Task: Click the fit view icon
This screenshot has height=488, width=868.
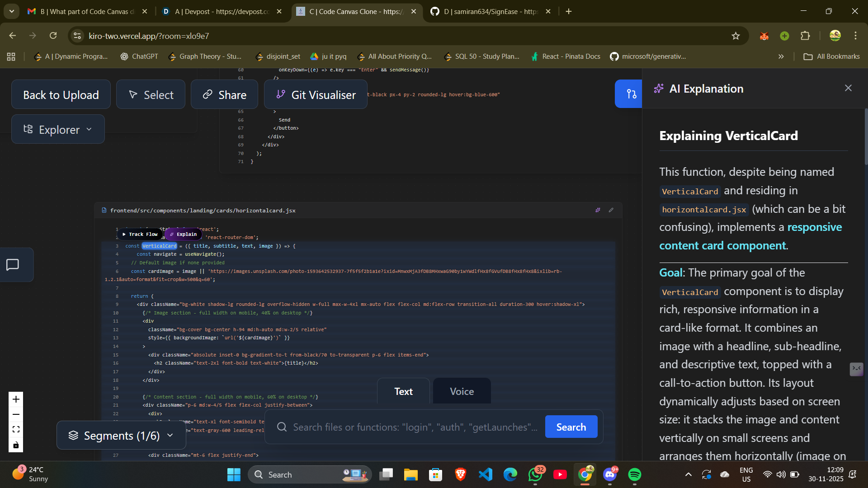Action: coord(16,430)
